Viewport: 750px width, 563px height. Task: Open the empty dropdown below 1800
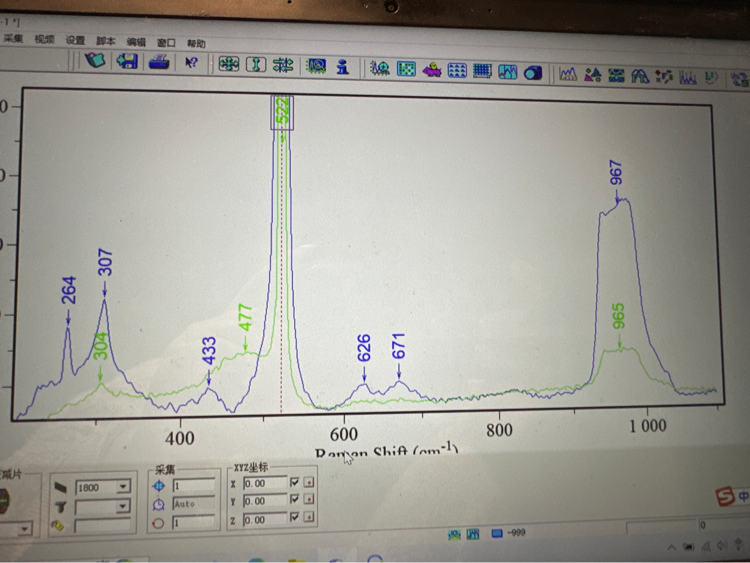click(x=123, y=506)
